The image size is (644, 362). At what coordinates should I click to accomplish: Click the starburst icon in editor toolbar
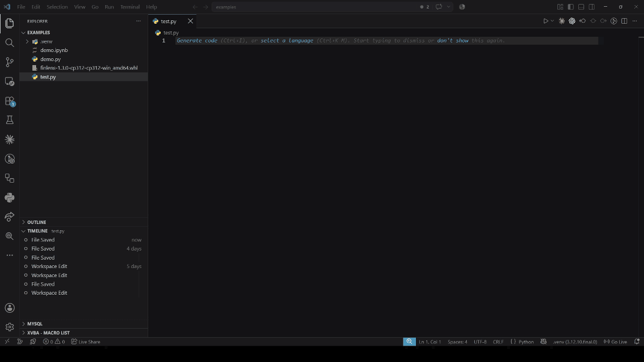point(562,21)
